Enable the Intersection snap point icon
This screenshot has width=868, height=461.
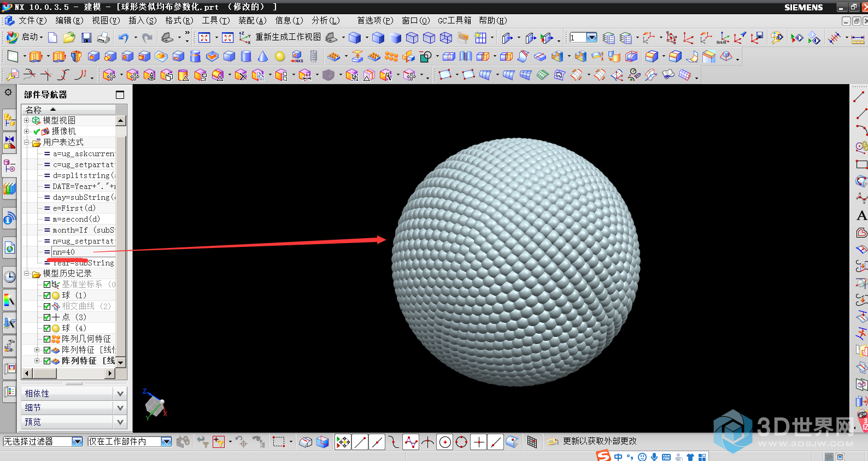pyautogui.click(x=427, y=442)
